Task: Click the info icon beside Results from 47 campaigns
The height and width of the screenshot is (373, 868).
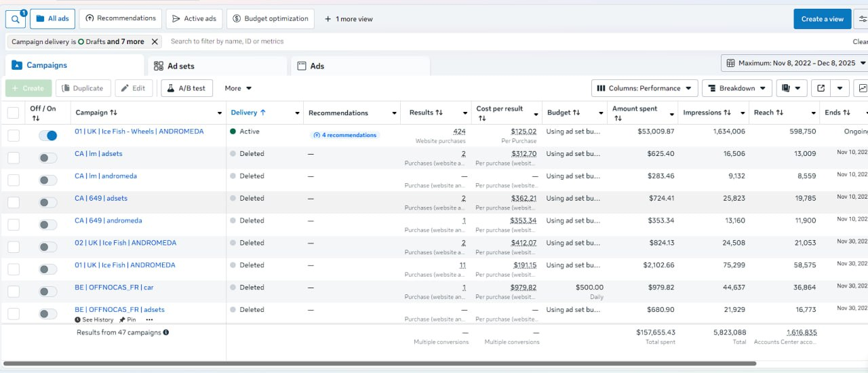Action: [166, 332]
